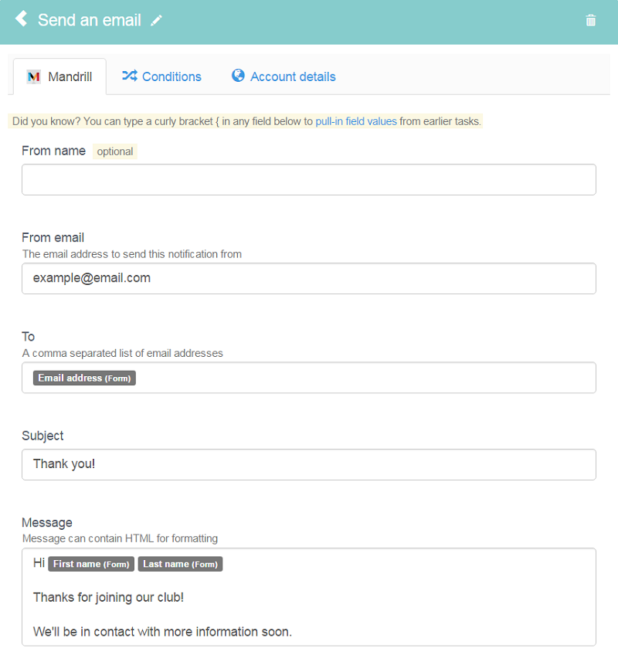This screenshot has height=672, width=618.
Task: Switch to the Conditions tab
Action: click(161, 76)
